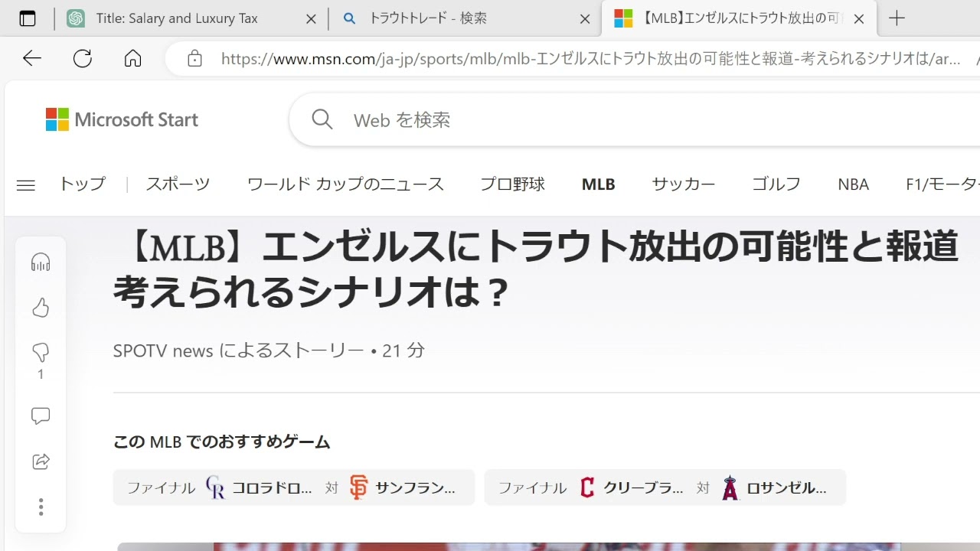
Task: Open F1/モーター section
Action: click(x=942, y=184)
